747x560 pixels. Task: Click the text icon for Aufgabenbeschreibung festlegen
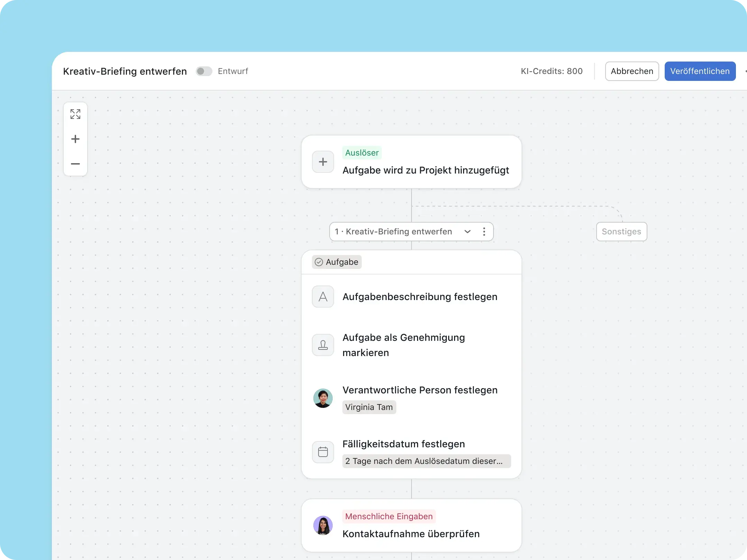tap(323, 297)
